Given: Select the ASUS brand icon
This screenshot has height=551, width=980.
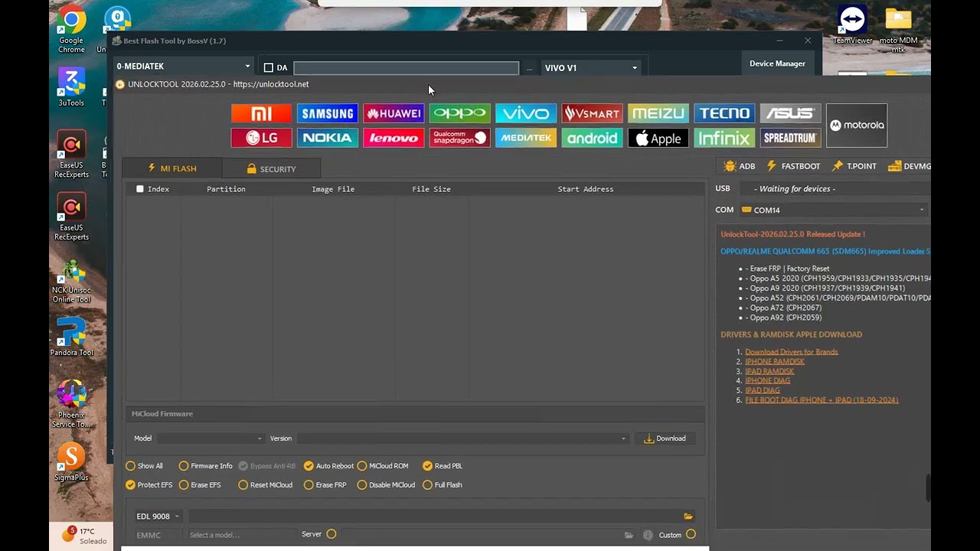Looking at the screenshot, I should (791, 113).
